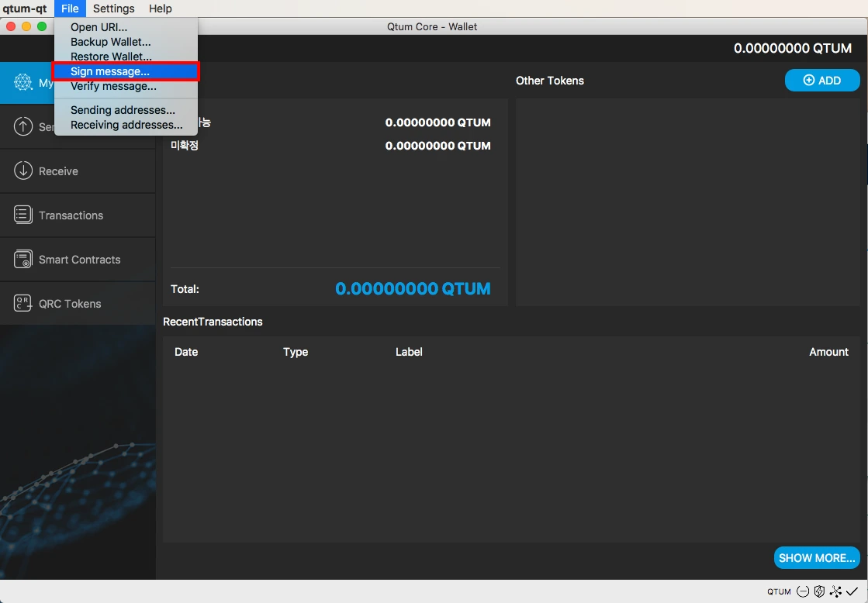The height and width of the screenshot is (603, 868).
Task: Click the blue total 0.00000000 QTUM value
Action: (413, 289)
